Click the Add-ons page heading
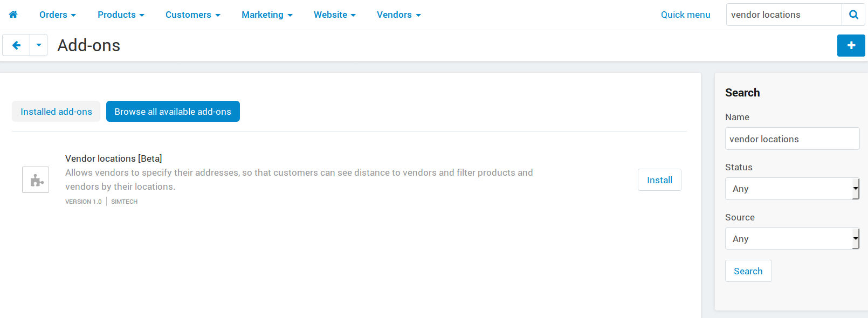 coord(89,45)
